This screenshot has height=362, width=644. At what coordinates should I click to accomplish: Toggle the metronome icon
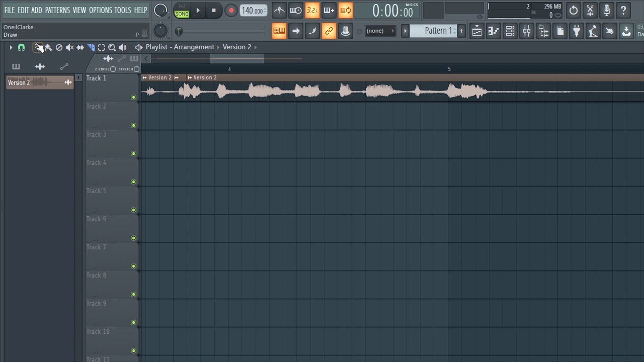pos(279,10)
